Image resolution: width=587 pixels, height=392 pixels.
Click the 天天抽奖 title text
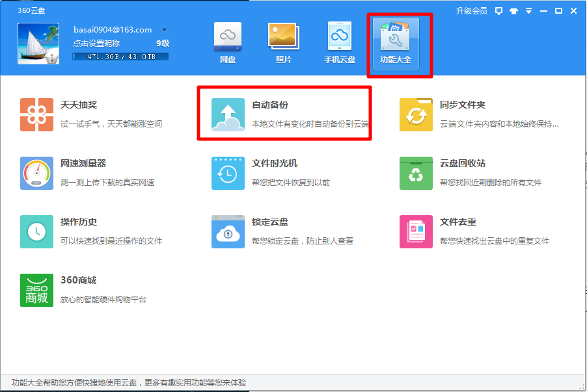79,105
